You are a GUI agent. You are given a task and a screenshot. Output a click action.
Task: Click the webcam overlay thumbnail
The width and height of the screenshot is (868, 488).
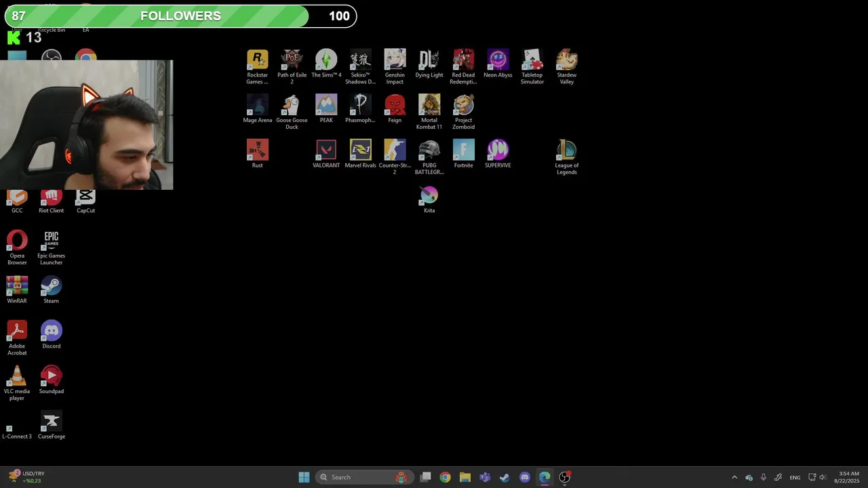coord(86,125)
